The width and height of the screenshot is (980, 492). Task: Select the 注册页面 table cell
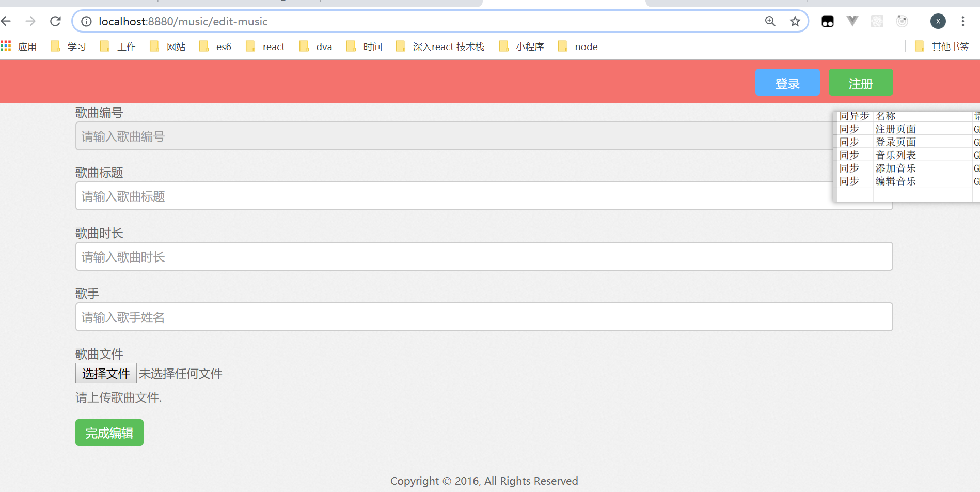click(923, 129)
